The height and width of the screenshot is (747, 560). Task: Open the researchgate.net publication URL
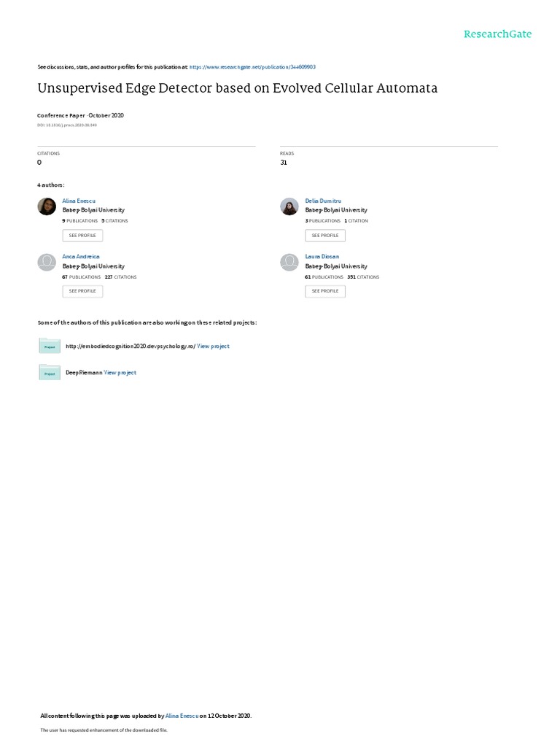click(x=252, y=67)
